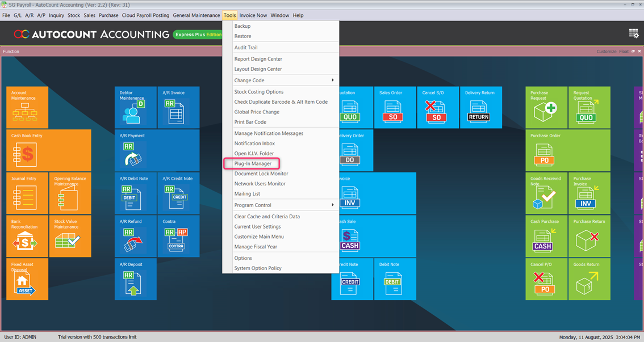
Task: Open the Purchase Order tile
Action: 568,150
